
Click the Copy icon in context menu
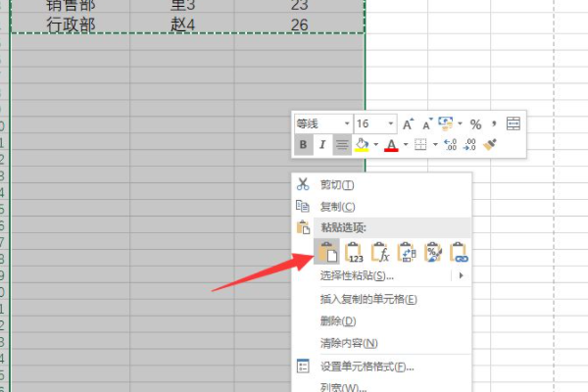tap(303, 206)
